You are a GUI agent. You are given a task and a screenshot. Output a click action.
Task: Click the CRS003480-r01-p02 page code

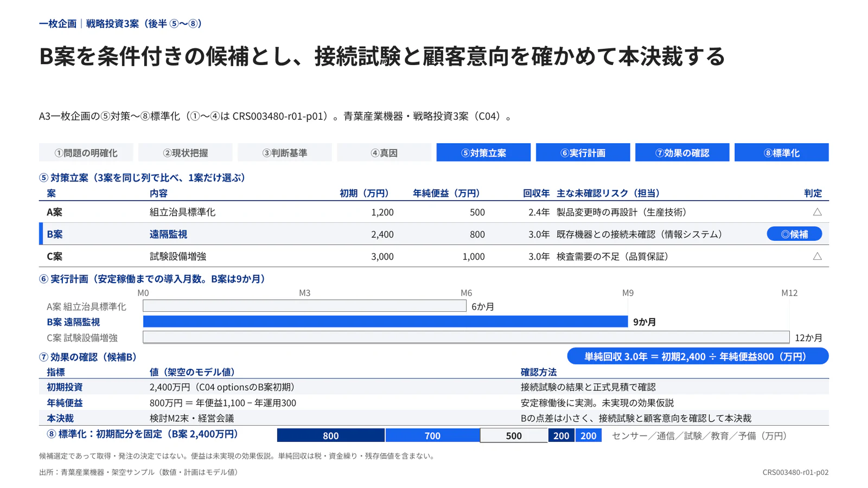coord(795,472)
